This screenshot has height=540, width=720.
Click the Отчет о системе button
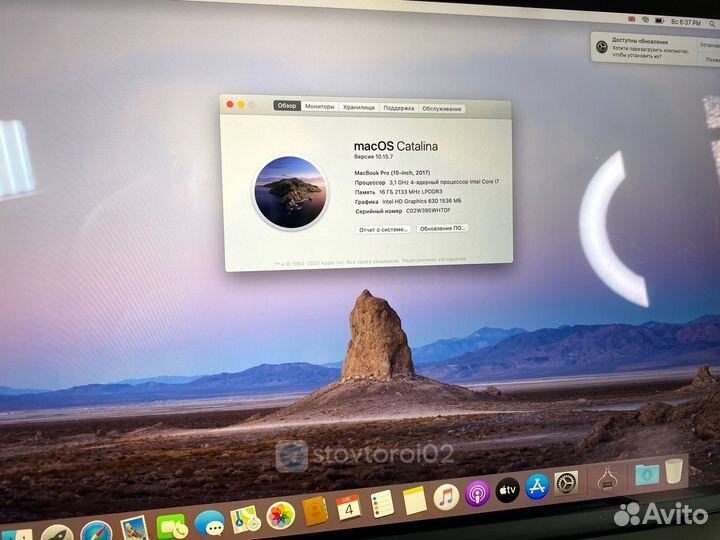(383, 229)
